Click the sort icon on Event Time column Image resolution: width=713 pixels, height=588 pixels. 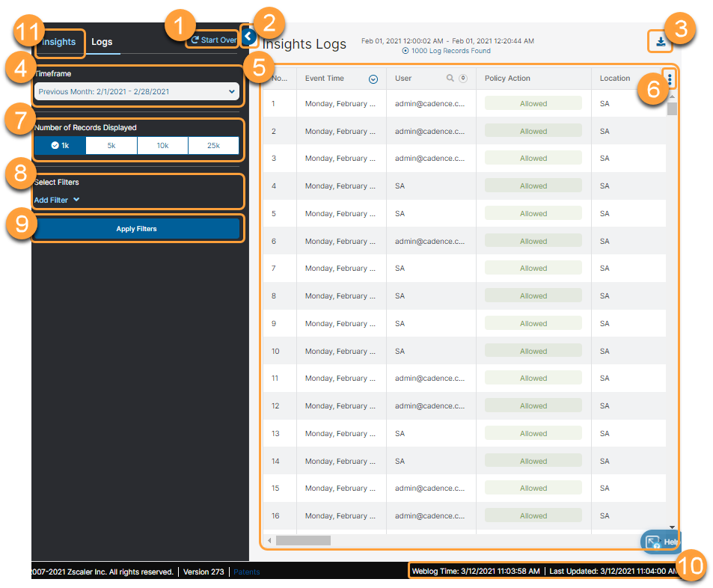point(374,79)
